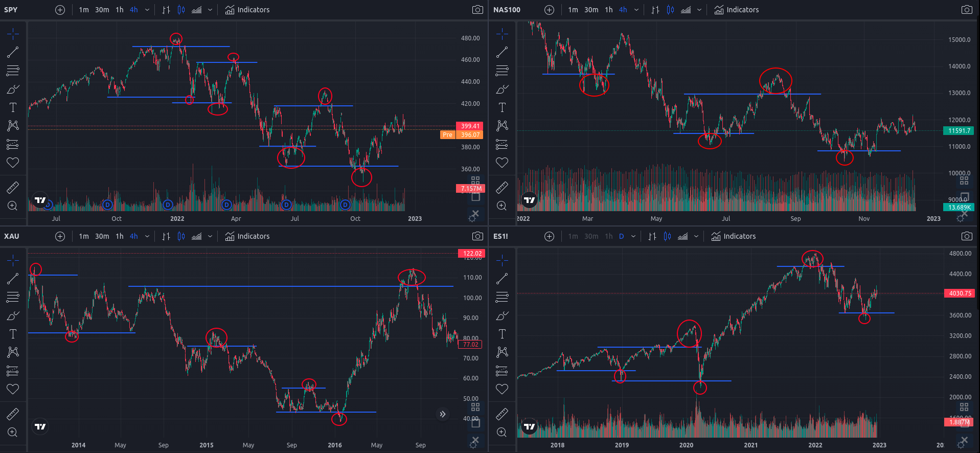Switch ES1! chart to candles style
The height and width of the screenshot is (453, 980).
(667, 236)
